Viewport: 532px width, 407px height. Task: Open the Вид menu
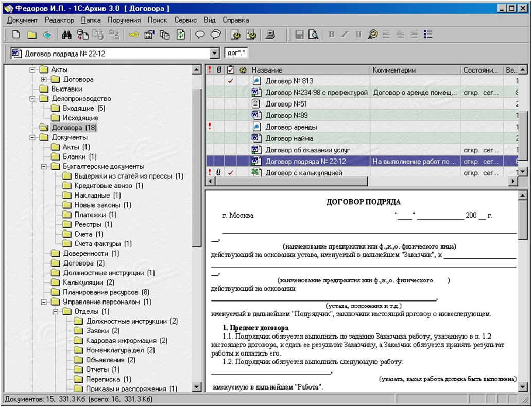pos(209,20)
